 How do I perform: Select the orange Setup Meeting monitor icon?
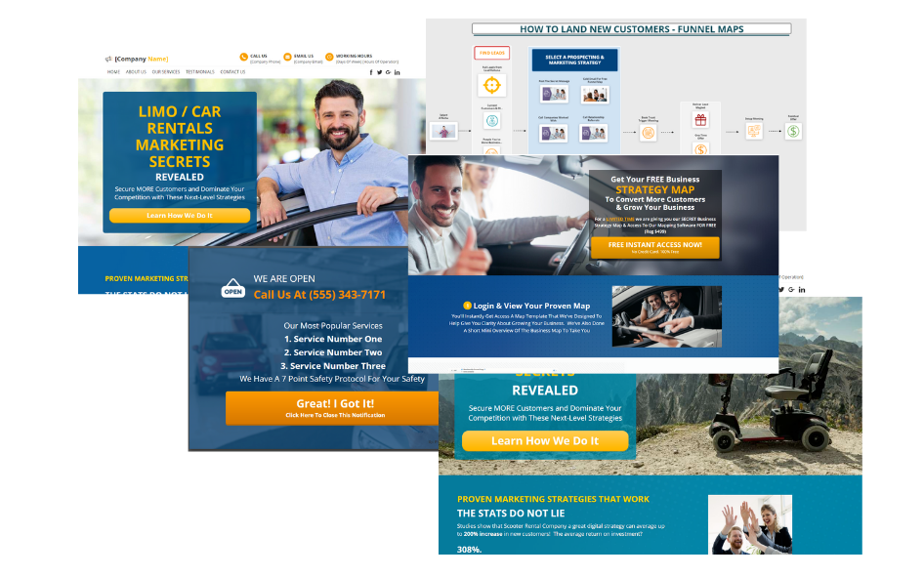tap(754, 131)
